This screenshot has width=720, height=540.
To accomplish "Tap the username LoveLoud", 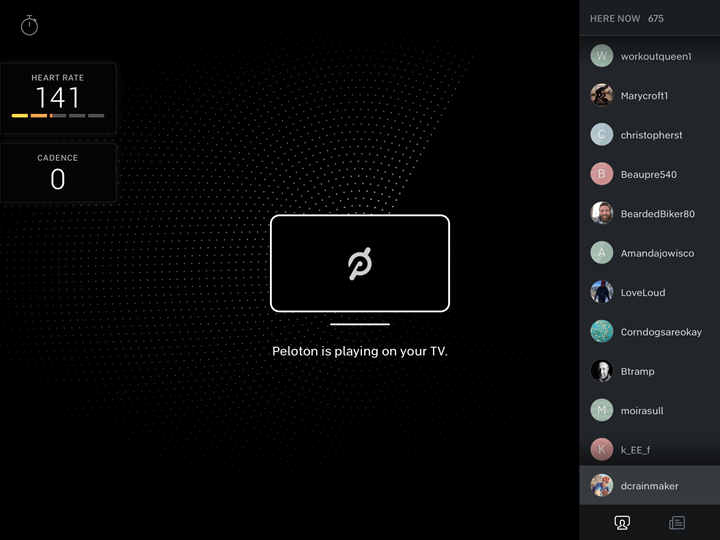I will [x=642, y=292].
